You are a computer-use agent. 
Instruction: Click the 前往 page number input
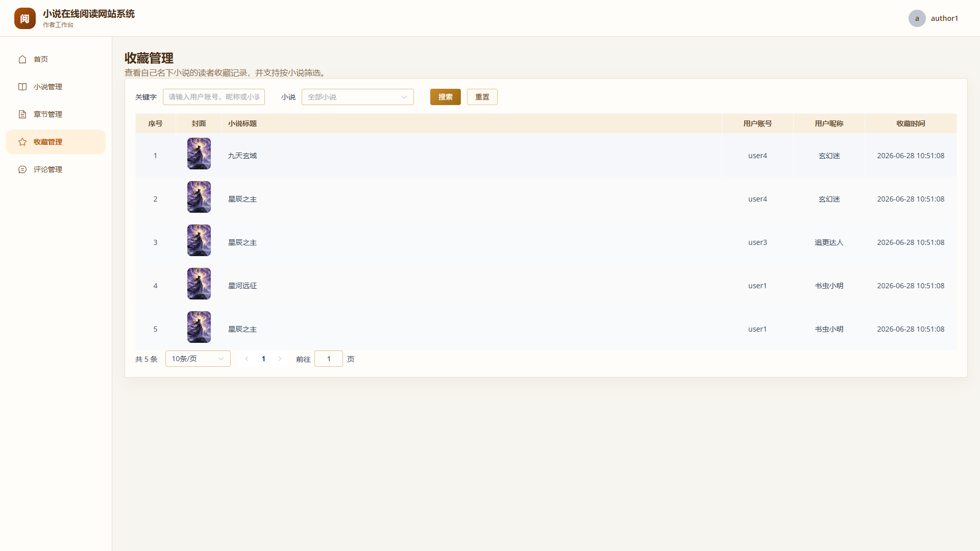[x=329, y=359]
